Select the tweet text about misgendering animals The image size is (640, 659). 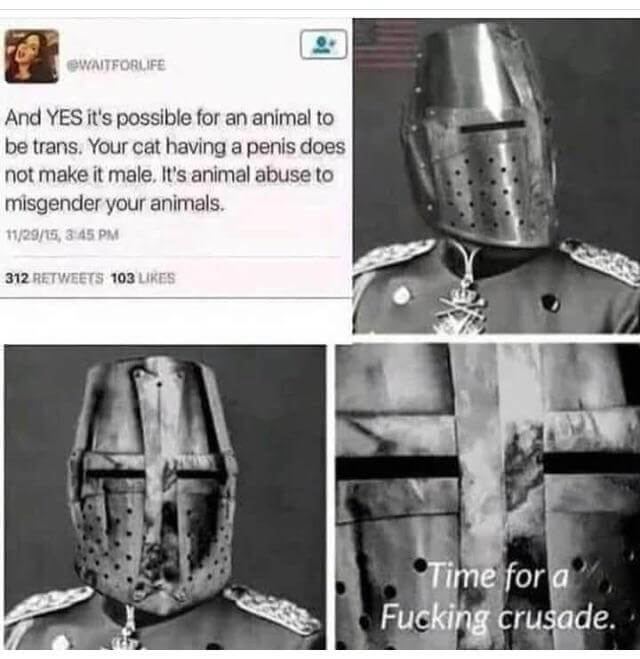(x=175, y=161)
